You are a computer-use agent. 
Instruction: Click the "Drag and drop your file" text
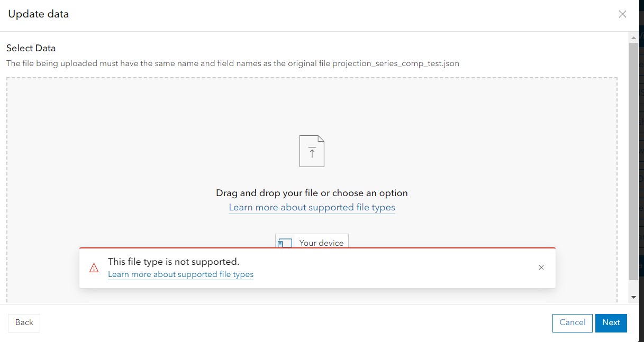tap(312, 193)
